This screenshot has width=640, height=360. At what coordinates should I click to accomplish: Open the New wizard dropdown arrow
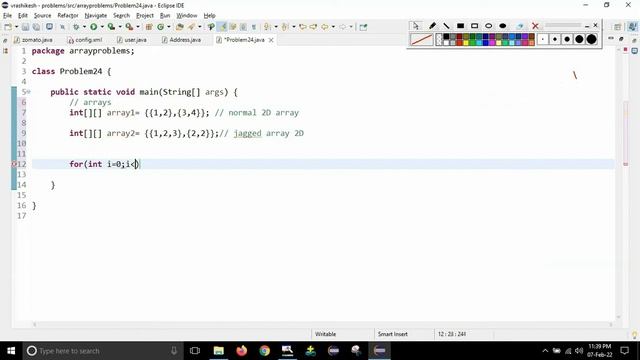(16, 27)
